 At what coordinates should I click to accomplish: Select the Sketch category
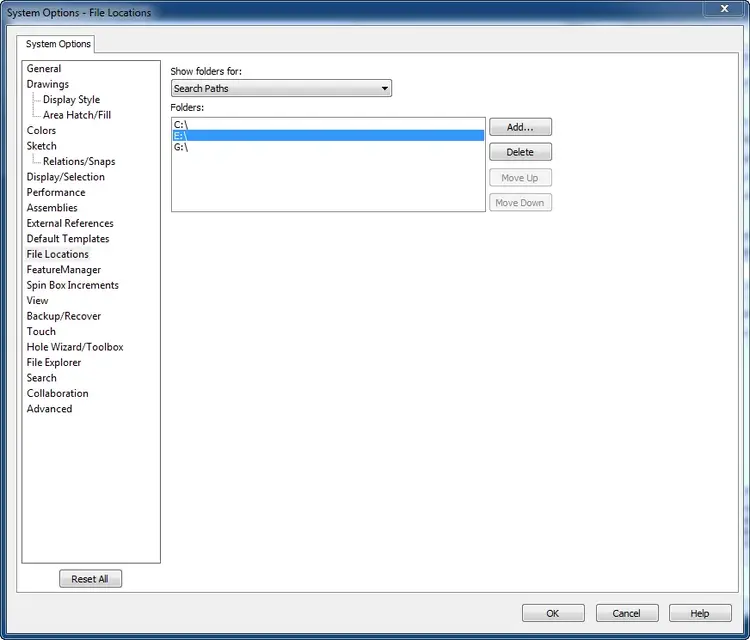click(x=41, y=146)
